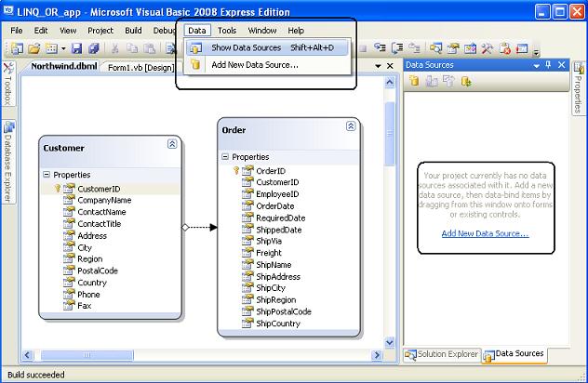Open the Edit menu
This screenshot has height=383, width=588.
(41, 31)
